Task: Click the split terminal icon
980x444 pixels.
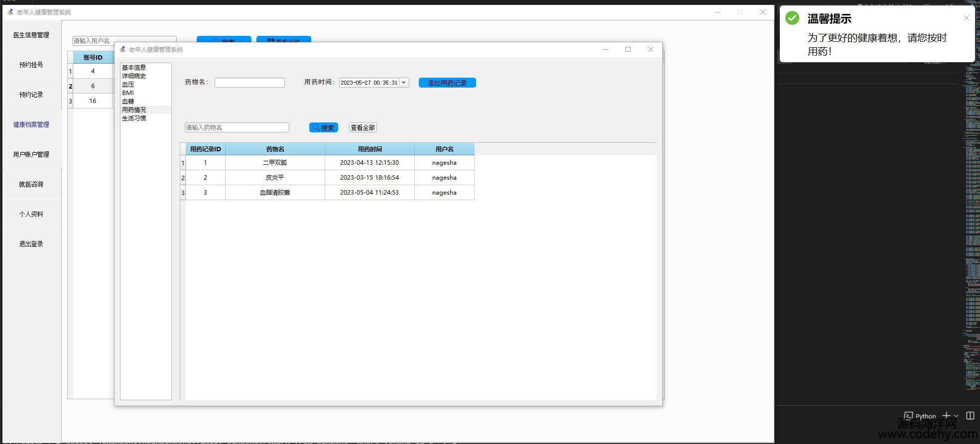Action: pos(970,416)
